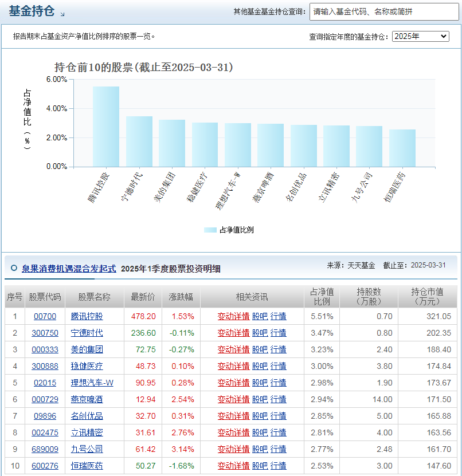Open the 腾讯控股 stock name link
462x476 pixels.
(87, 316)
